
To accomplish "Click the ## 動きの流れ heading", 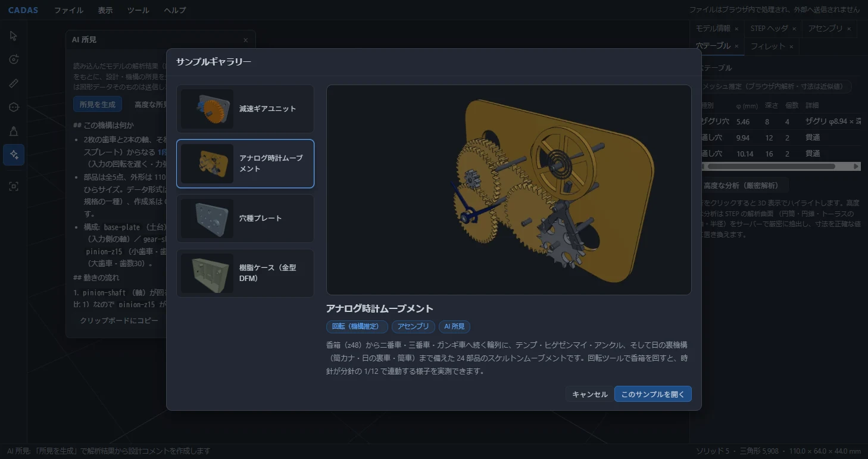I will [x=96, y=278].
